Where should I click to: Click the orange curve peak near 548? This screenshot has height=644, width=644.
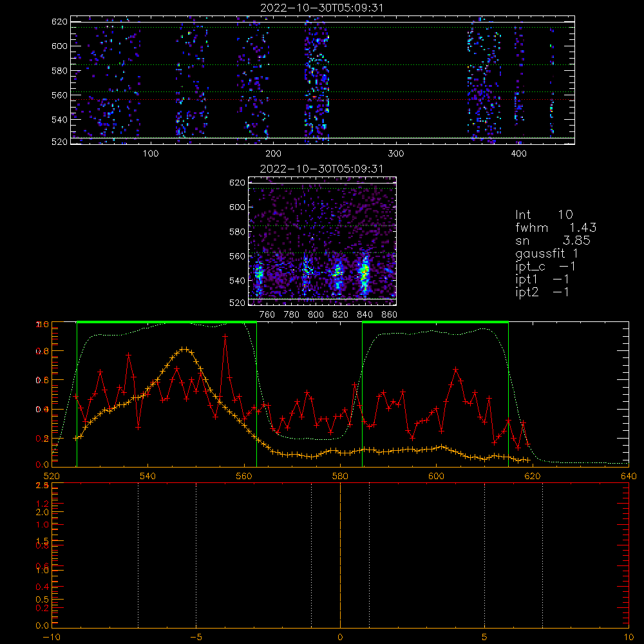click(x=185, y=348)
